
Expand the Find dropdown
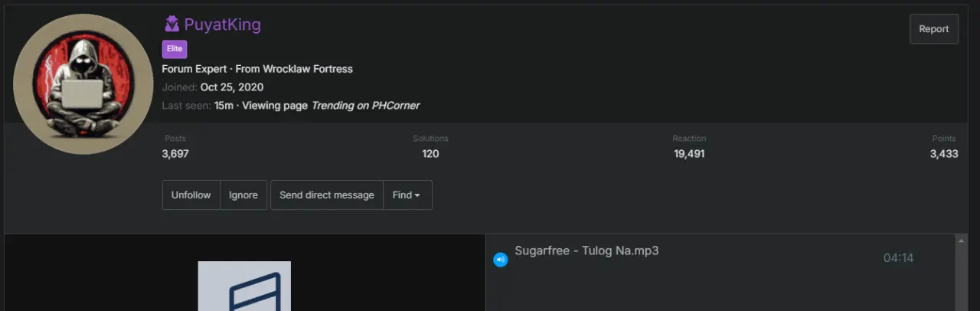click(407, 195)
